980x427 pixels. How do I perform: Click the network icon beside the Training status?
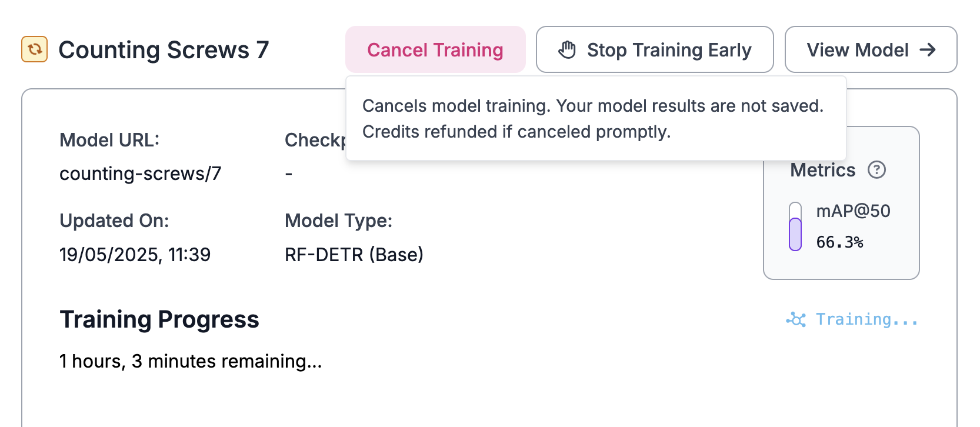pyautogui.click(x=796, y=319)
